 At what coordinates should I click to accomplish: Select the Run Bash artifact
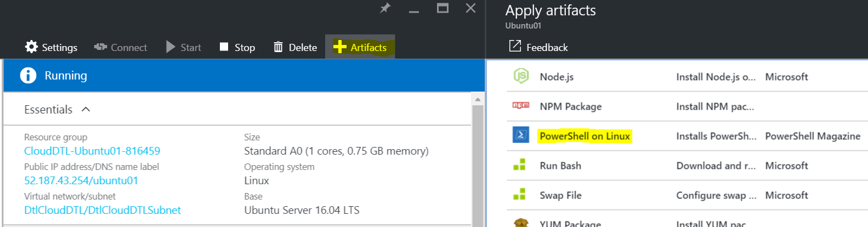(560, 166)
